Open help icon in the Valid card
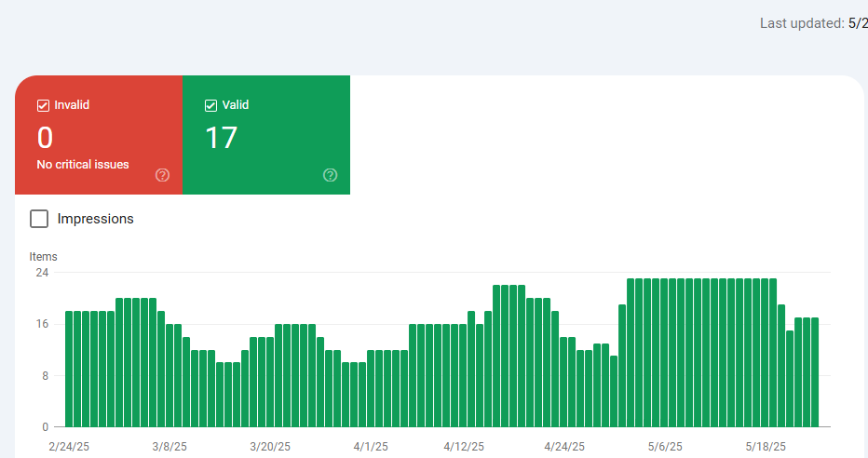 coord(330,175)
